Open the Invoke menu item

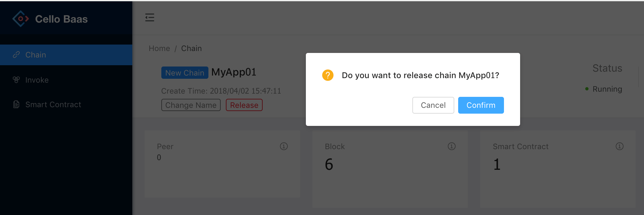click(66, 80)
